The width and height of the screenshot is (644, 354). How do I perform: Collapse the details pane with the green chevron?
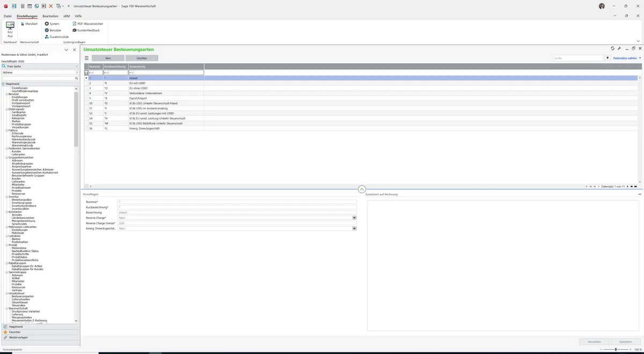click(362, 189)
